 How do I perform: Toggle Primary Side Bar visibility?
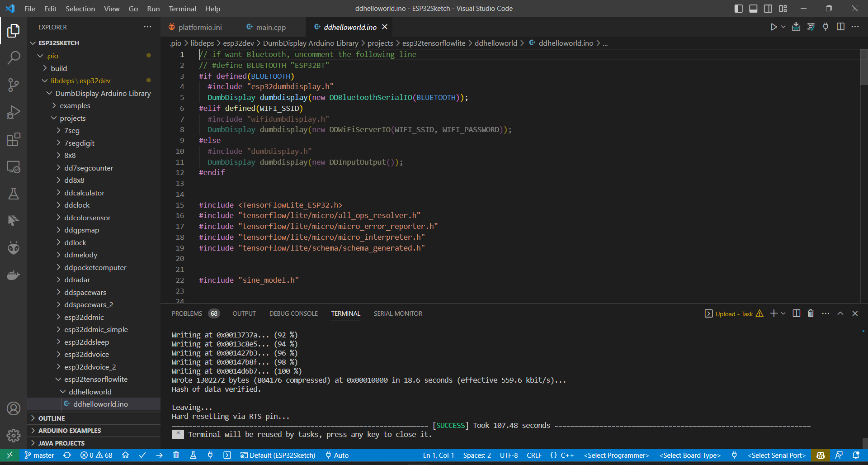click(739, 9)
